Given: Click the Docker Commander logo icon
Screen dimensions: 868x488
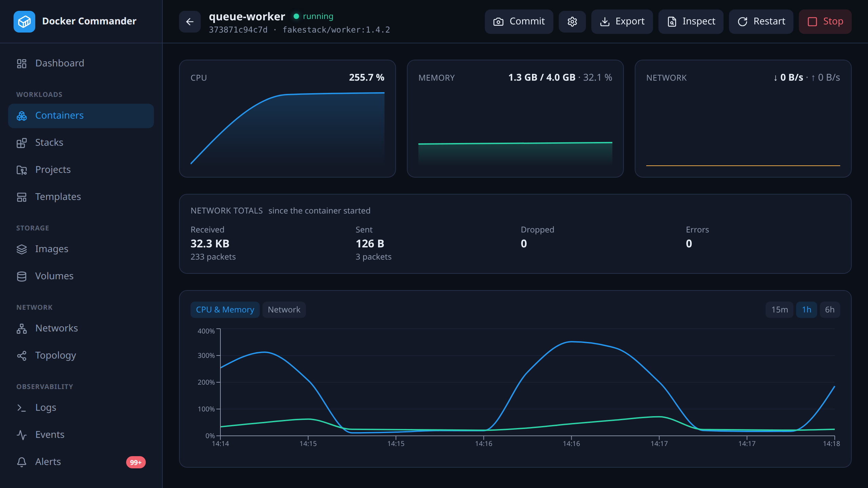Looking at the screenshot, I should tap(24, 22).
